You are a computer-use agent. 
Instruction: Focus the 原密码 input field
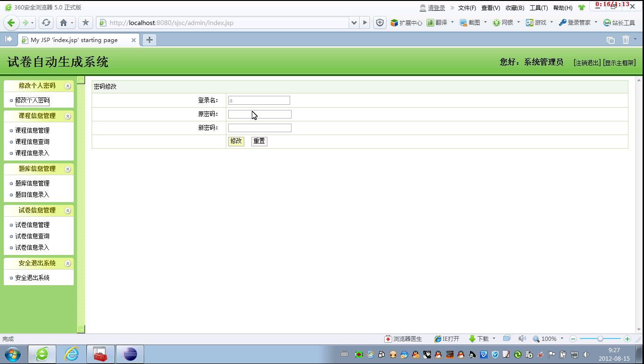[260, 114]
